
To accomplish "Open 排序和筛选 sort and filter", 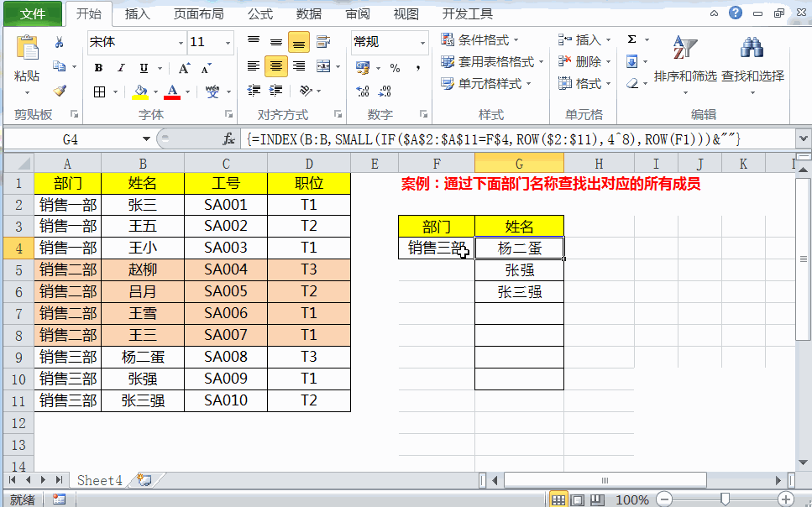I will click(685, 65).
